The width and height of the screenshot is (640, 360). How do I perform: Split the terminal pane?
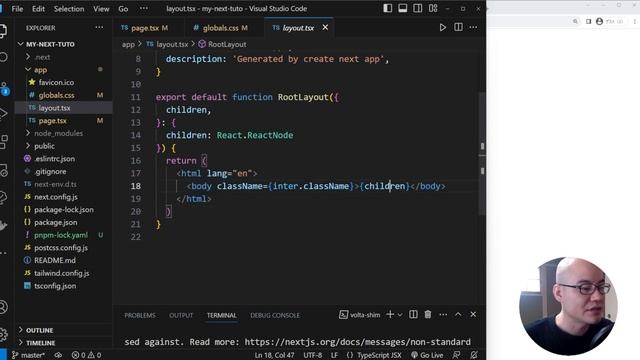tap(413, 314)
